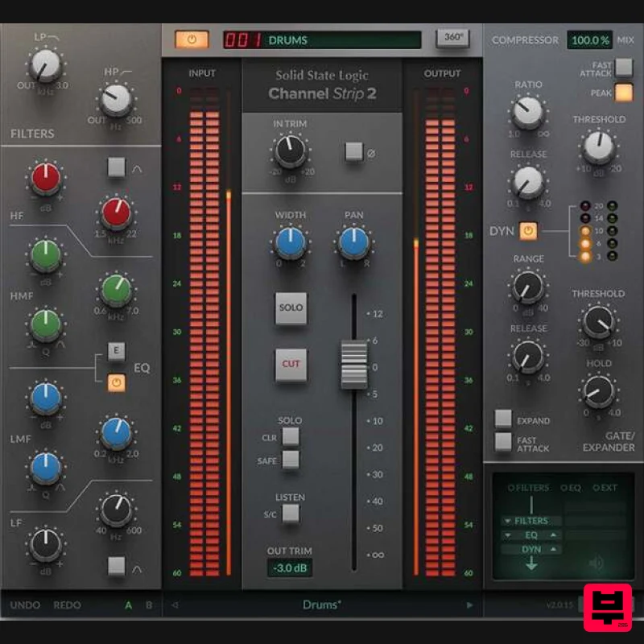
Task: Click the black In Trim knob
Action: coord(291,151)
